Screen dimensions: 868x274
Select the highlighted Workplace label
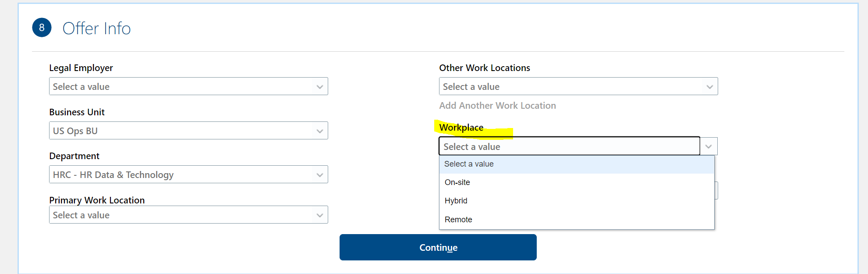tap(461, 128)
